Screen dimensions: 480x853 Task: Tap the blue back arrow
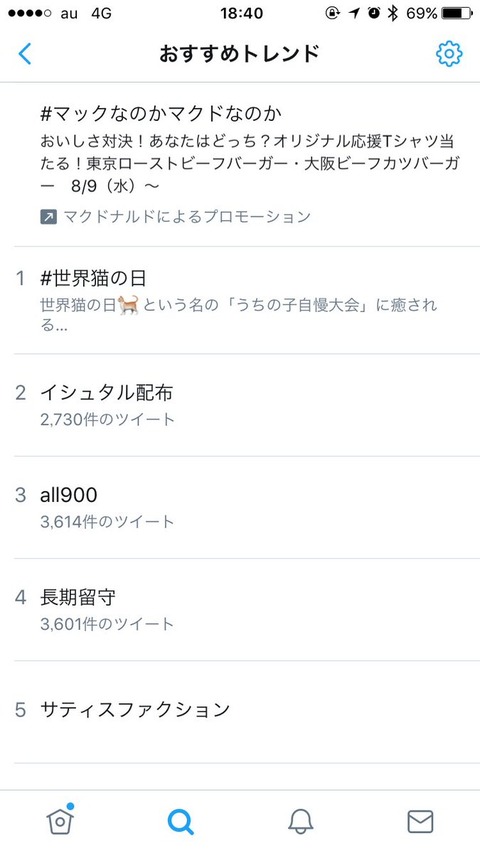[x=24, y=54]
